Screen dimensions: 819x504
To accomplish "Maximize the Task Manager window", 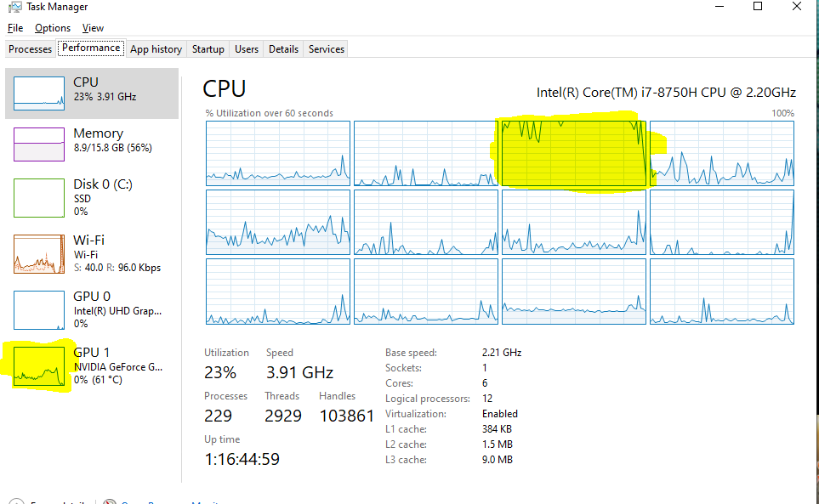I will (x=758, y=6).
